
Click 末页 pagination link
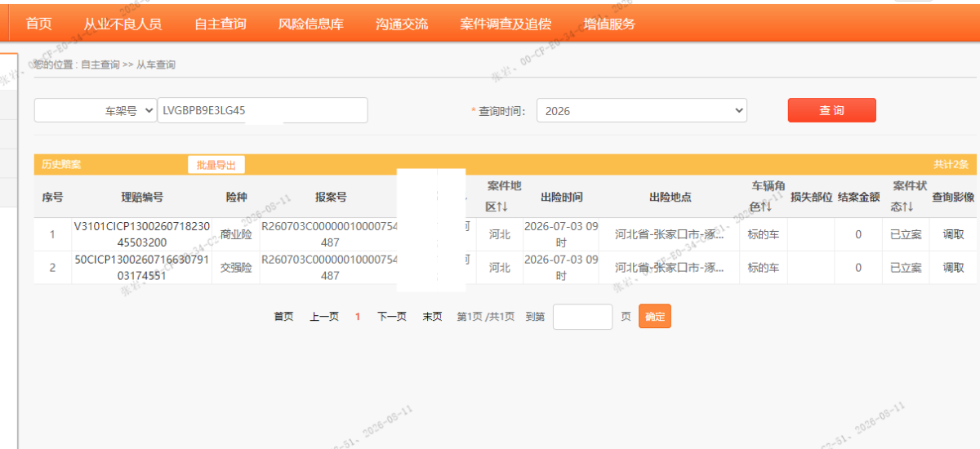point(432,317)
